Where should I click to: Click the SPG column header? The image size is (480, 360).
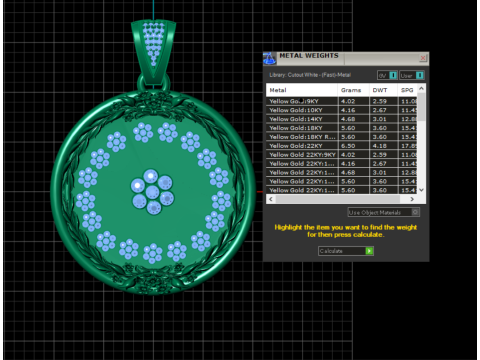click(x=407, y=90)
